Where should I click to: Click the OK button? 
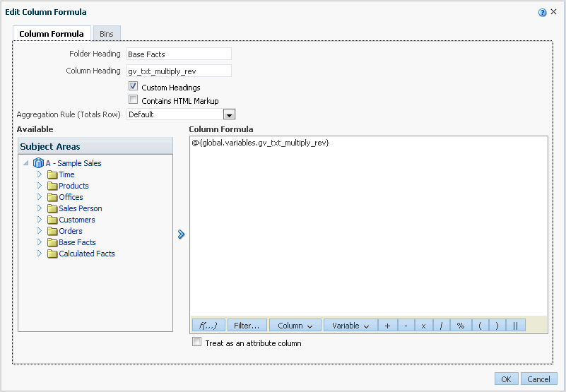(x=506, y=379)
